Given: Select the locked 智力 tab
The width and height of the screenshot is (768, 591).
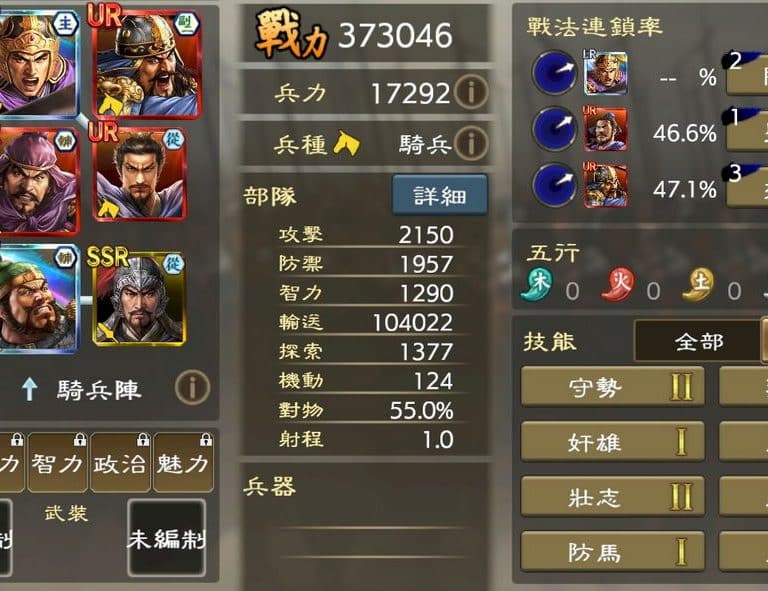Looking at the screenshot, I should [x=57, y=462].
